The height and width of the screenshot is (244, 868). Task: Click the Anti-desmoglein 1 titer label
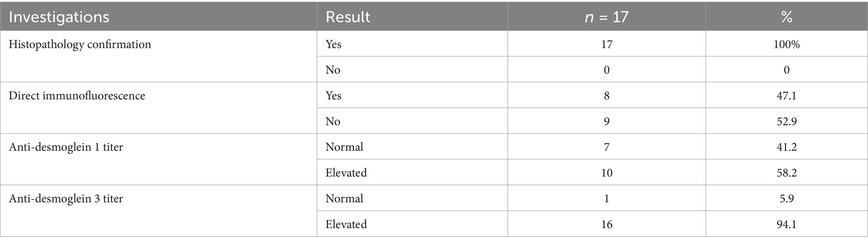(66, 147)
